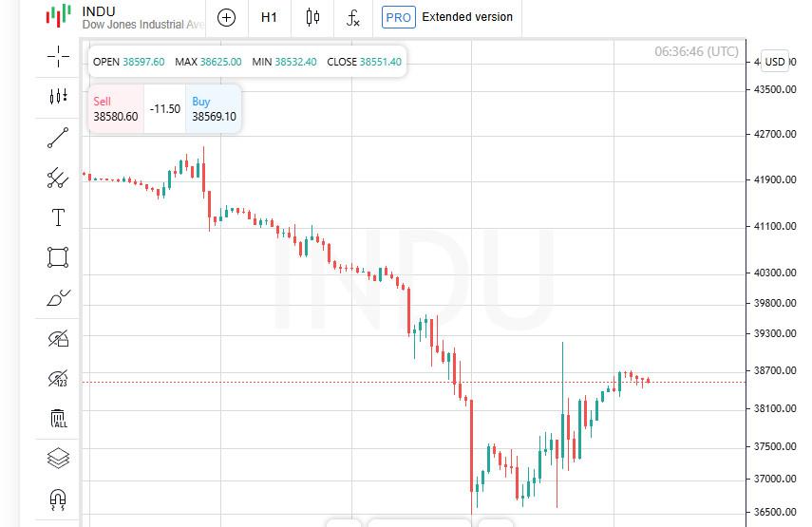Open the INDU symbol selector
This screenshot has width=812, height=527.
[124, 18]
